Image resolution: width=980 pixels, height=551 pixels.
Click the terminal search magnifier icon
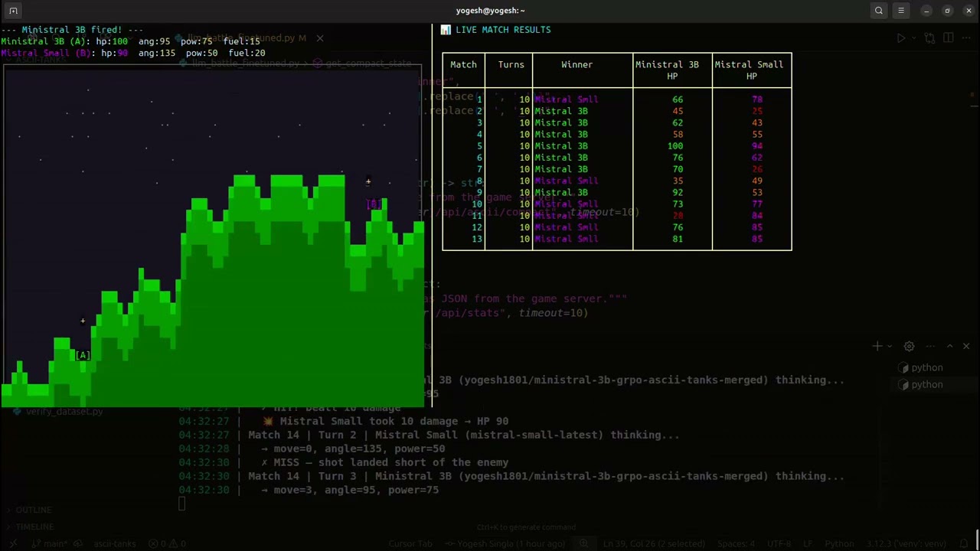pos(879,11)
